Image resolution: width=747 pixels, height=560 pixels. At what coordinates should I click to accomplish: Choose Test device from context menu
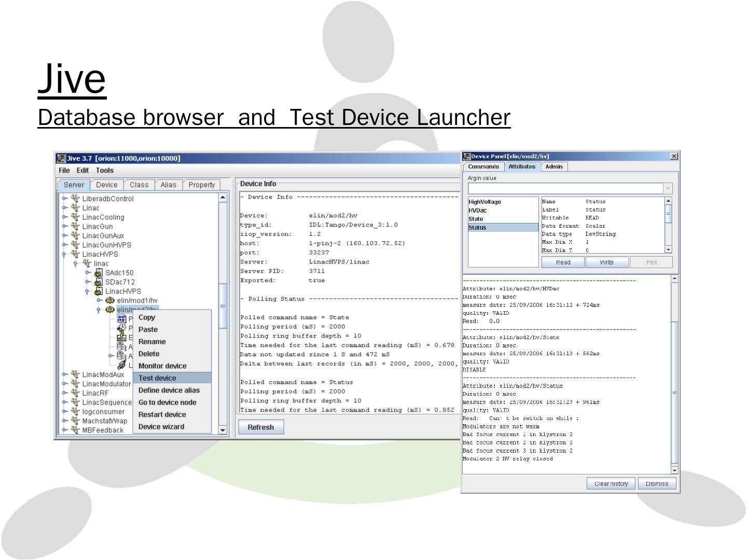[x=157, y=378]
